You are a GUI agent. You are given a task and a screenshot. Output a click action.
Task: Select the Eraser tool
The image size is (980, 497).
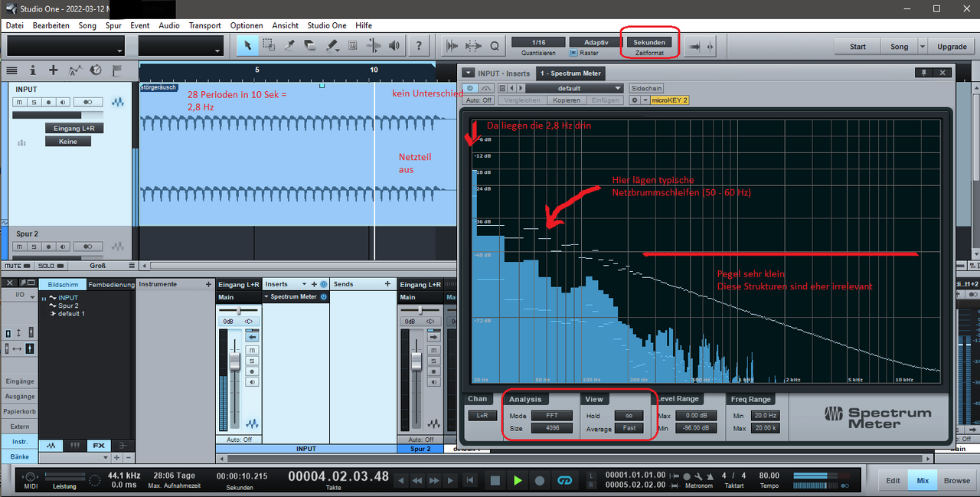(310, 45)
